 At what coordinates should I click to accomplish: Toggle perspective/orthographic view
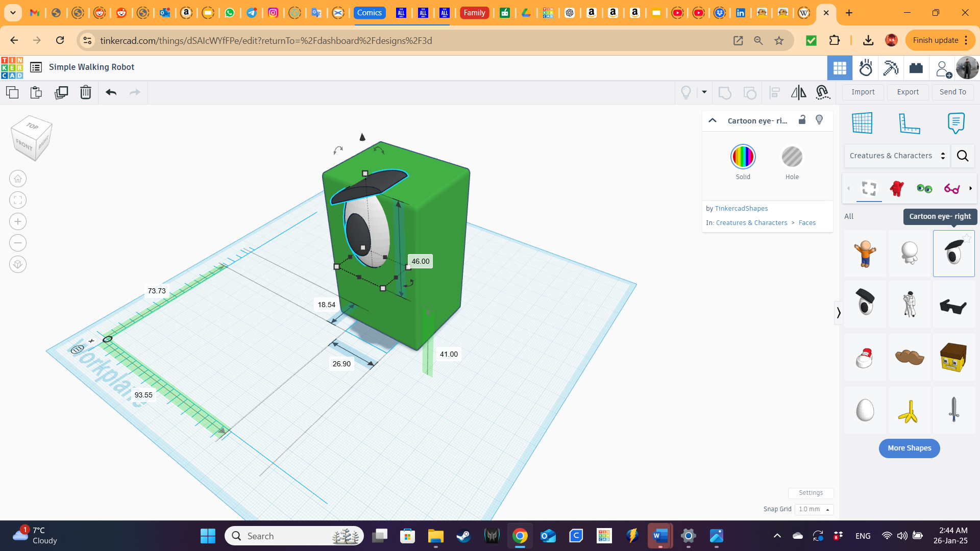(x=18, y=264)
